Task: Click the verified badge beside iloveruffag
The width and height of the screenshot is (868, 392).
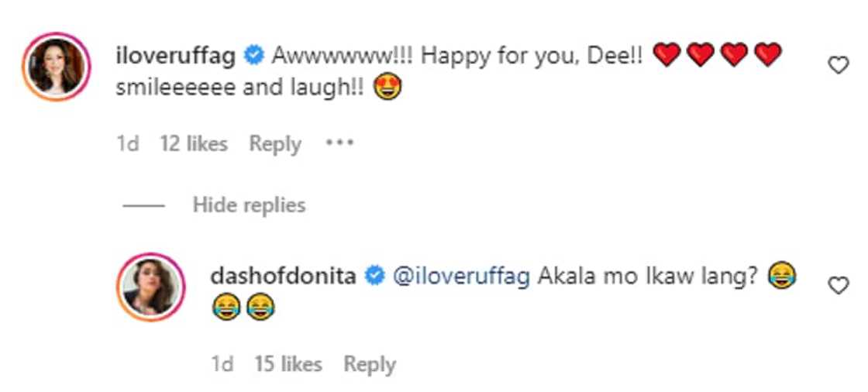Action: coord(253,56)
